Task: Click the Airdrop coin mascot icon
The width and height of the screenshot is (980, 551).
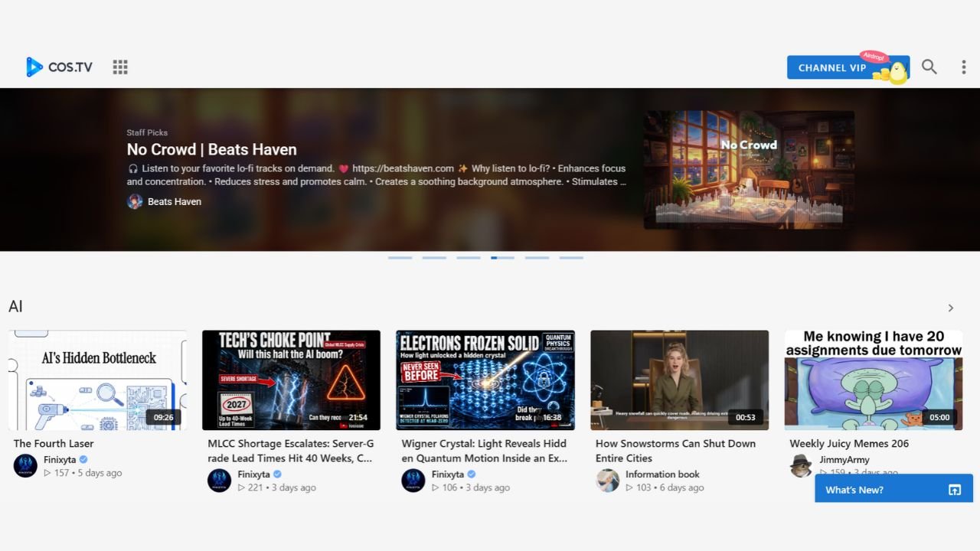Action: click(x=890, y=72)
